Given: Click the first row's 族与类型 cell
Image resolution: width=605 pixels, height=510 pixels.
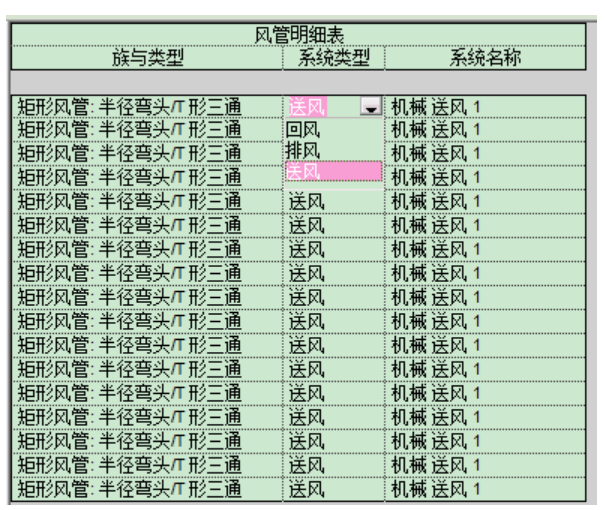Looking at the screenshot, I should 146,106.
